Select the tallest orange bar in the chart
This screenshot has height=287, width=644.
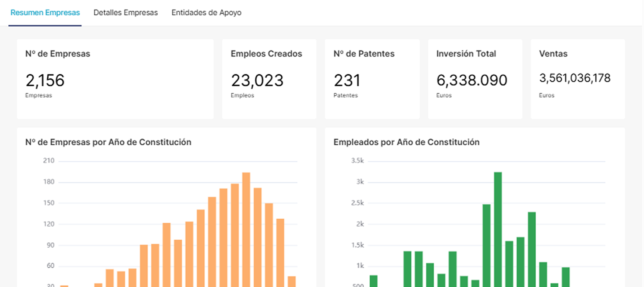coord(246,227)
